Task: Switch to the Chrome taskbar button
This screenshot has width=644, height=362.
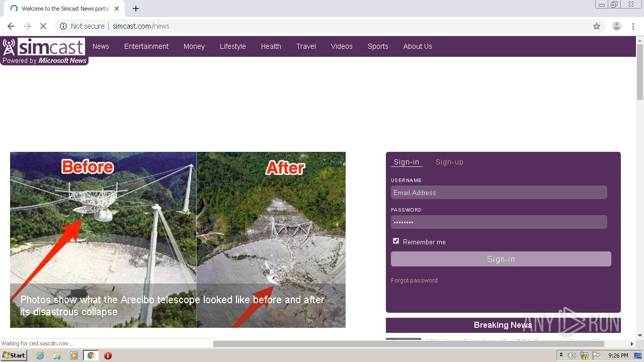Action: coord(91,355)
